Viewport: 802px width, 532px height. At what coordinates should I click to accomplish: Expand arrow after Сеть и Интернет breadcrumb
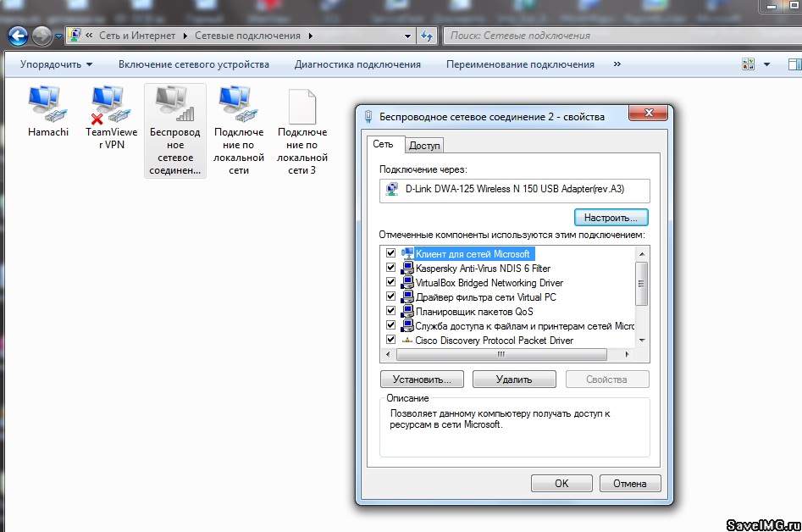pyautogui.click(x=185, y=36)
